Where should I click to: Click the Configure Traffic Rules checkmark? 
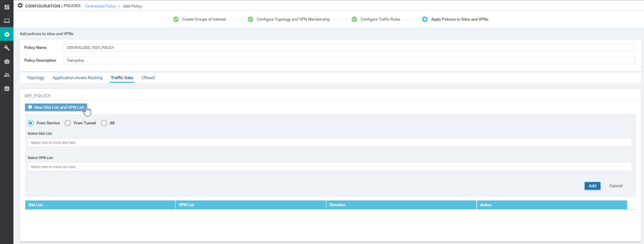coord(354,19)
